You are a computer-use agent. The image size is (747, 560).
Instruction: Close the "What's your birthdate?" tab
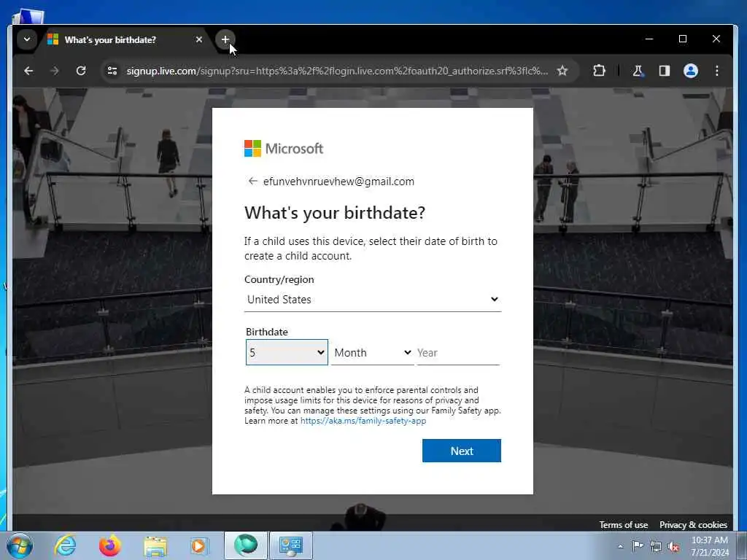coord(199,39)
